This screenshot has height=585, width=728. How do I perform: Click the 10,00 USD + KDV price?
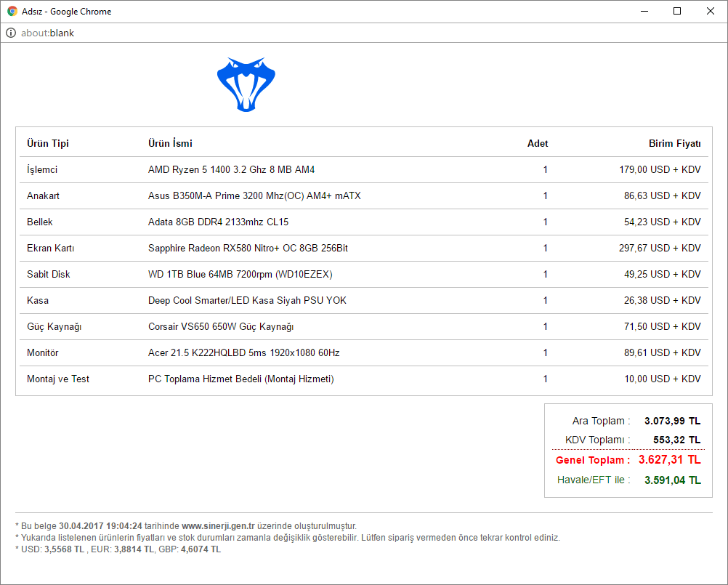(x=663, y=379)
